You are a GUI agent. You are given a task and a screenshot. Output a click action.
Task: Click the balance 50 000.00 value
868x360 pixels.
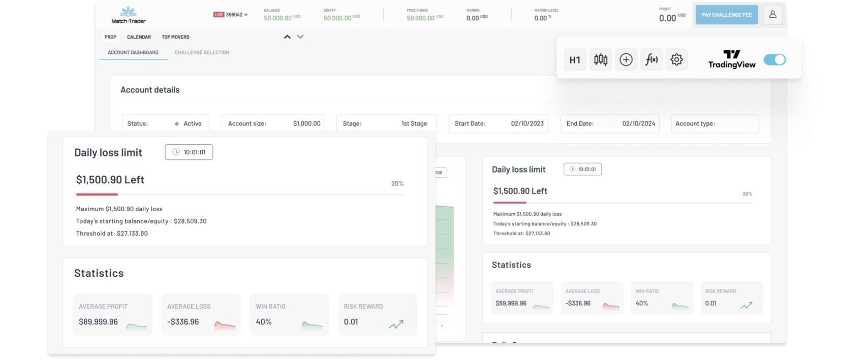[277, 18]
